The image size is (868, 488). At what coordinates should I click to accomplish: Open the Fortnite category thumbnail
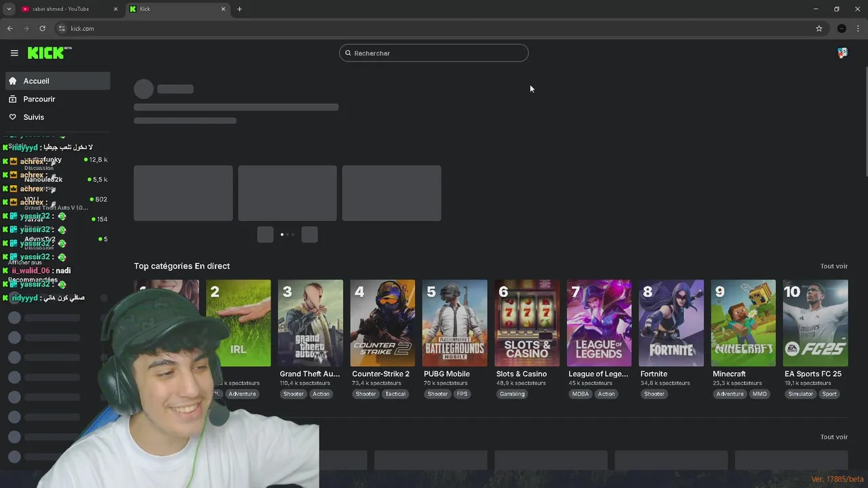tap(671, 323)
